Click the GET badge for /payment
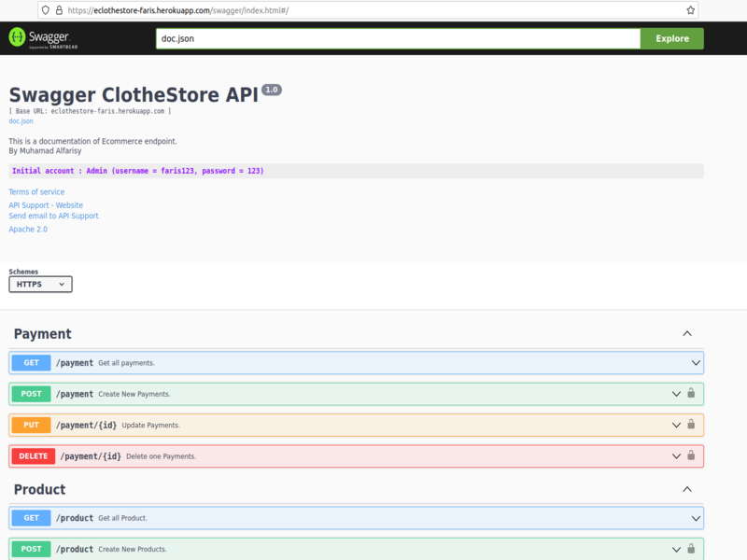This screenshot has width=747, height=560. pos(31,363)
